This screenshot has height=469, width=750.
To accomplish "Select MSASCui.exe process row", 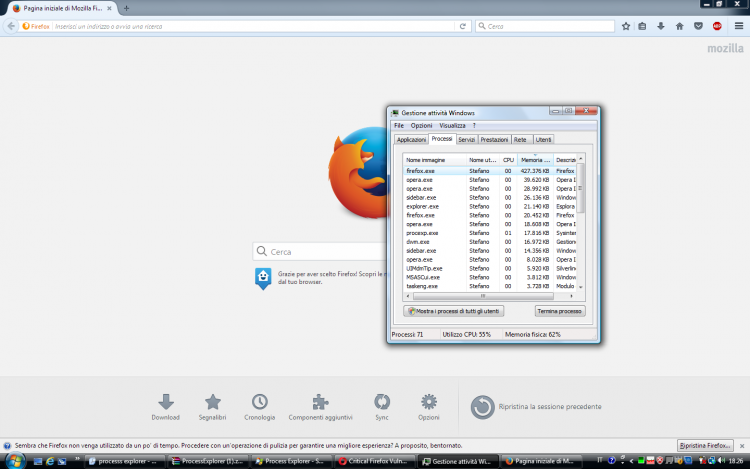I will [x=490, y=277].
